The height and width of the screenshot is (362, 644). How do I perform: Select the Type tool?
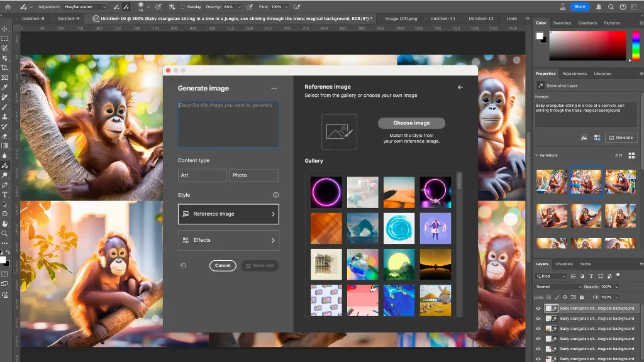coord(4,195)
